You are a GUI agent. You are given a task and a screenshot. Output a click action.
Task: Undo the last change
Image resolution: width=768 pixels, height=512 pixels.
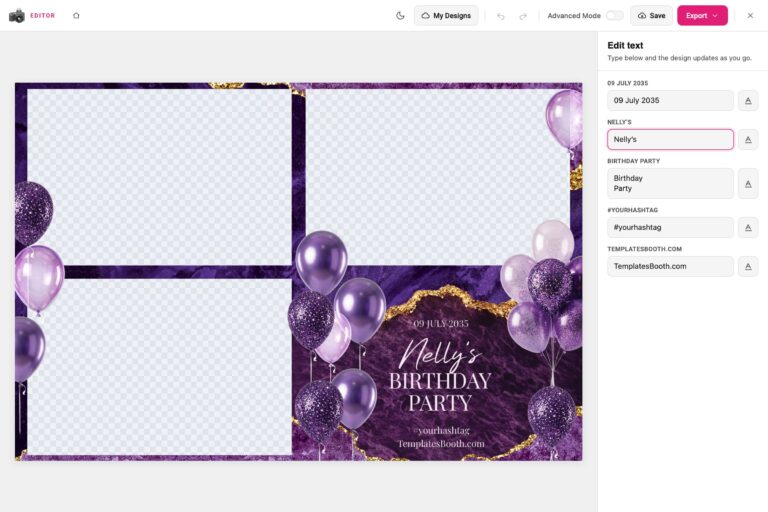[501, 16]
